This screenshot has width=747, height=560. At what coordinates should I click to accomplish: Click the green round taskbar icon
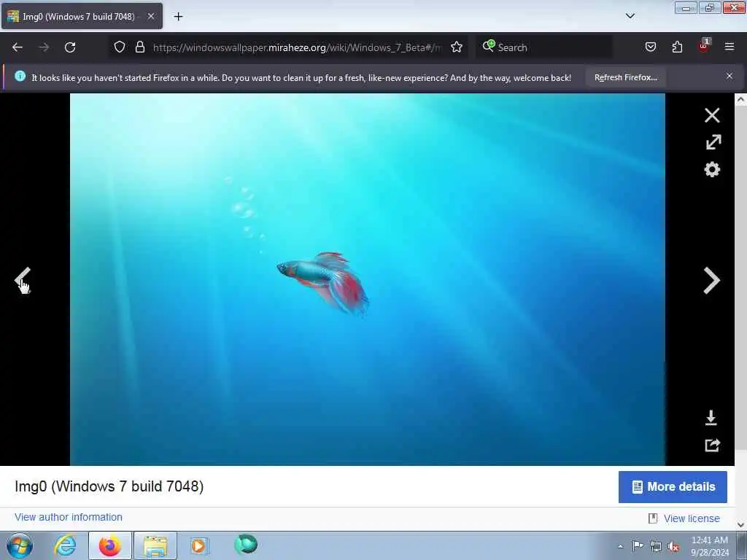(x=246, y=545)
